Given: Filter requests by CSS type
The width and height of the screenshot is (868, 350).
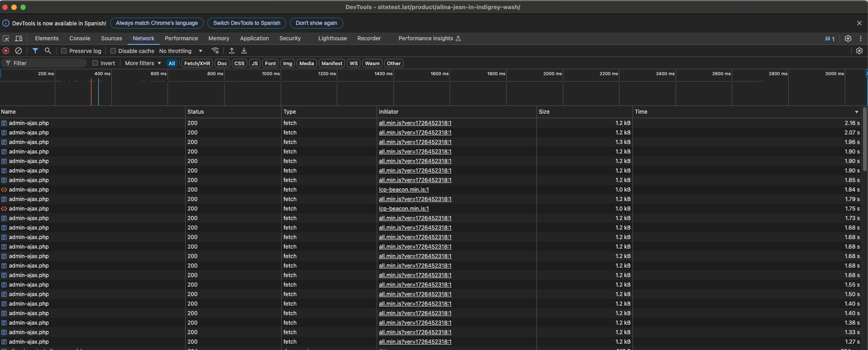Looking at the screenshot, I should [239, 63].
